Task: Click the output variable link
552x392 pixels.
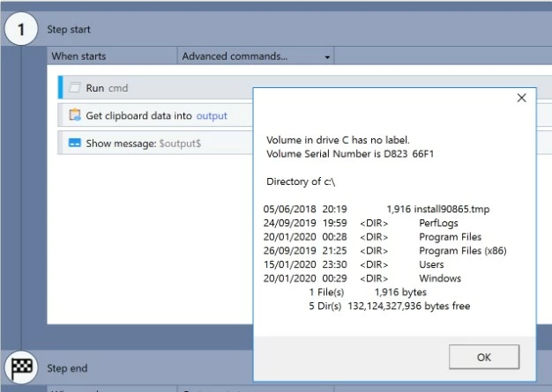Action: (212, 115)
